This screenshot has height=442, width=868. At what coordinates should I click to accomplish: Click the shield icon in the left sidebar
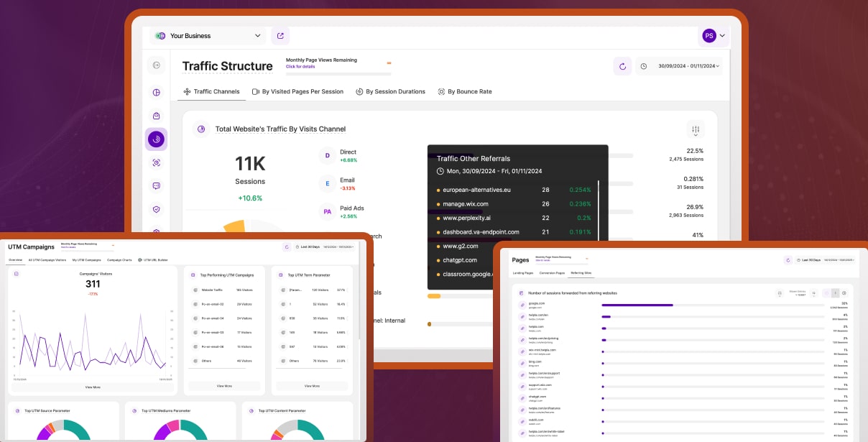[156, 209]
